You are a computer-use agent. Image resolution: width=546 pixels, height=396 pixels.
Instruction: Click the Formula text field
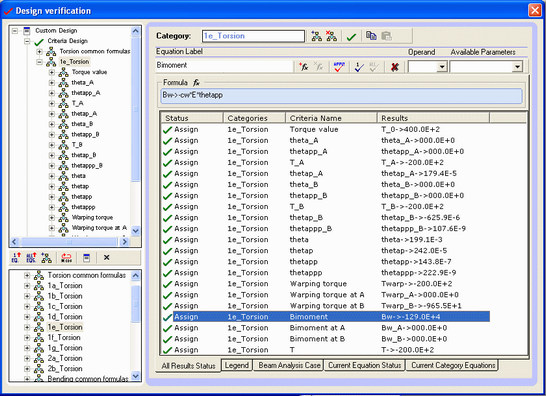(x=341, y=95)
